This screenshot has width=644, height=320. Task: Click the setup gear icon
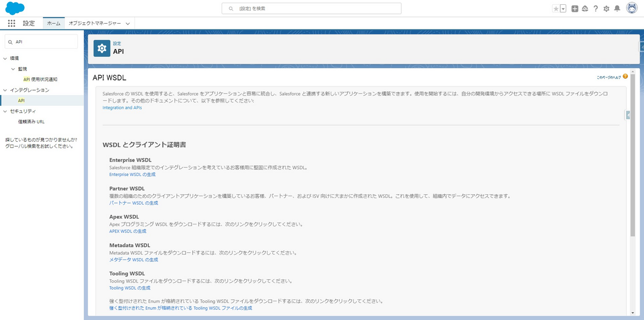tap(606, 9)
